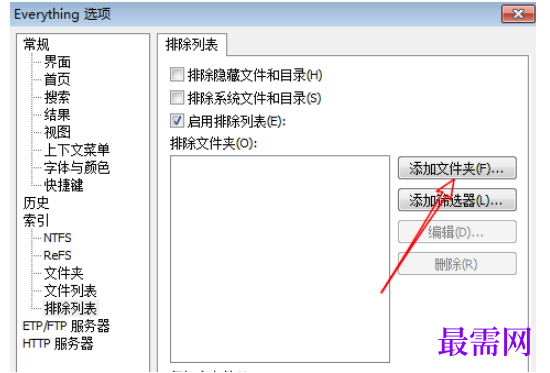The image size is (550, 373).
Task: Click inside the 排除文件夹 list box
Action: pyautogui.click(x=280, y=259)
